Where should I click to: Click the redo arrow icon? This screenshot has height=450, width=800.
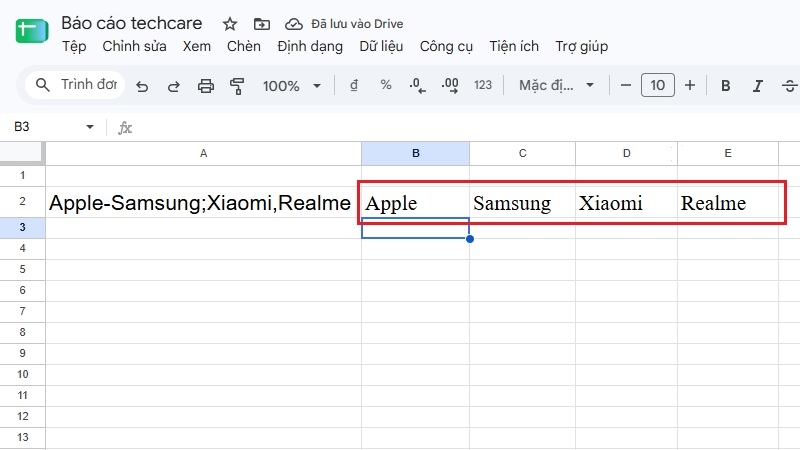coord(173,86)
